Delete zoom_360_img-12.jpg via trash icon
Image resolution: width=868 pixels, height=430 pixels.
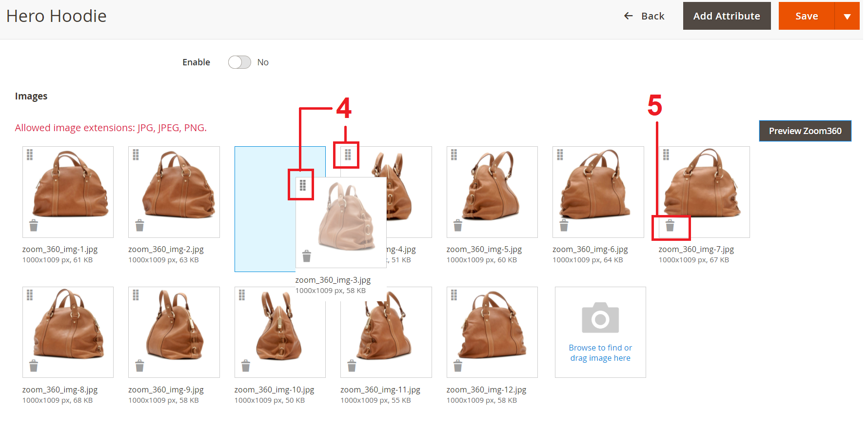click(x=458, y=366)
